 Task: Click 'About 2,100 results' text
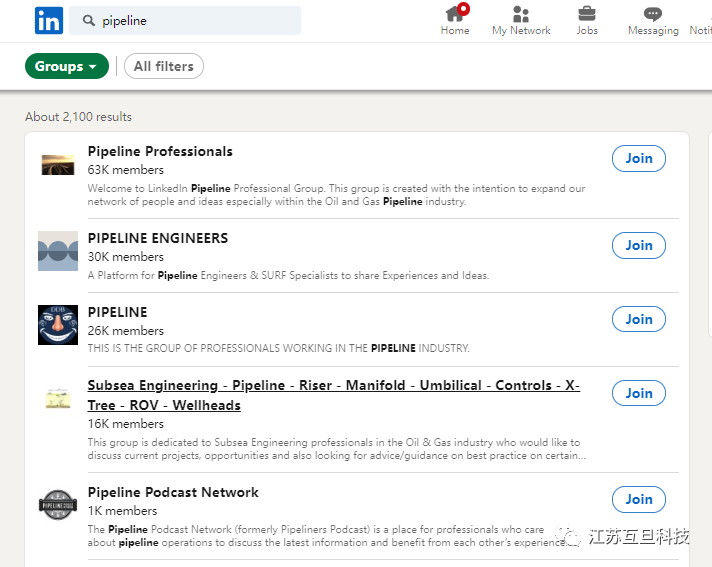click(x=78, y=117)
